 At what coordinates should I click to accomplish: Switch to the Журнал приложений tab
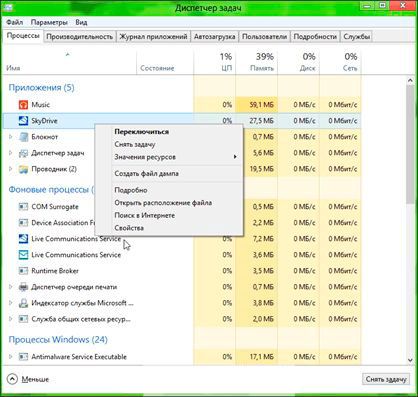coord(153,37)
